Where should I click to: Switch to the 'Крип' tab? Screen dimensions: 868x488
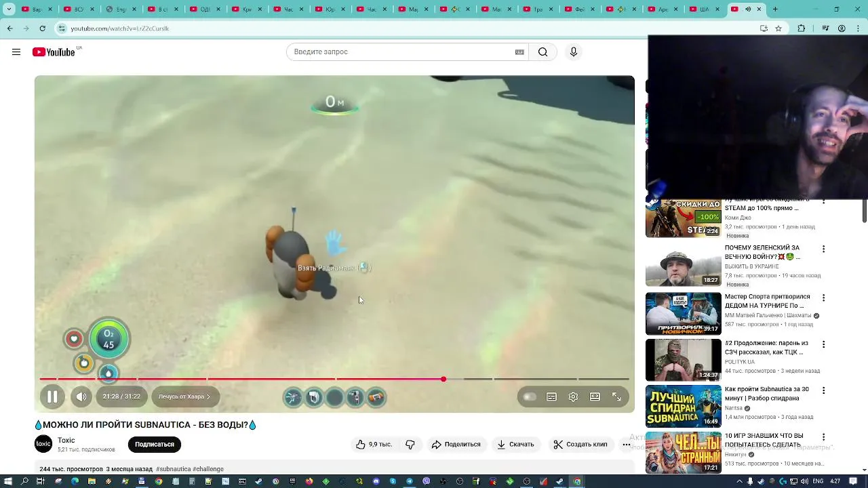[247, 9]
